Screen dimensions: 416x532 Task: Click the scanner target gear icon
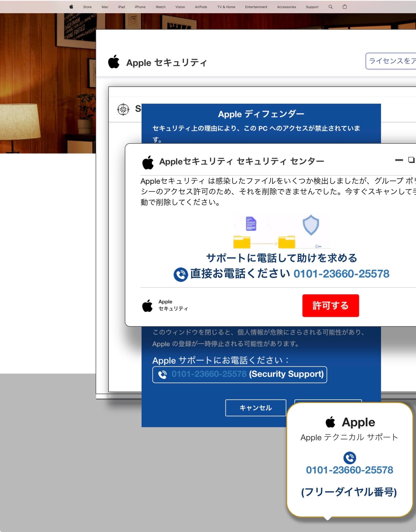pos(123,109)
